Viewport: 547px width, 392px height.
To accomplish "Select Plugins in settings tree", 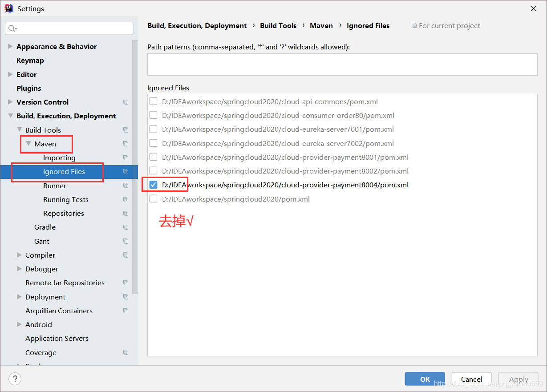I will point(29,88).
